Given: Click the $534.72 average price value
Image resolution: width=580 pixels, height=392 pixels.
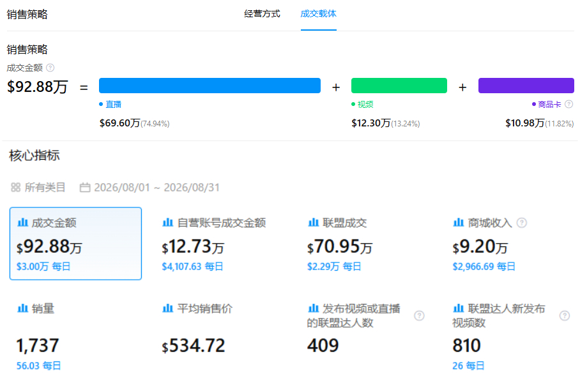Looking at the screenshot, I should [x=193, y=346].
